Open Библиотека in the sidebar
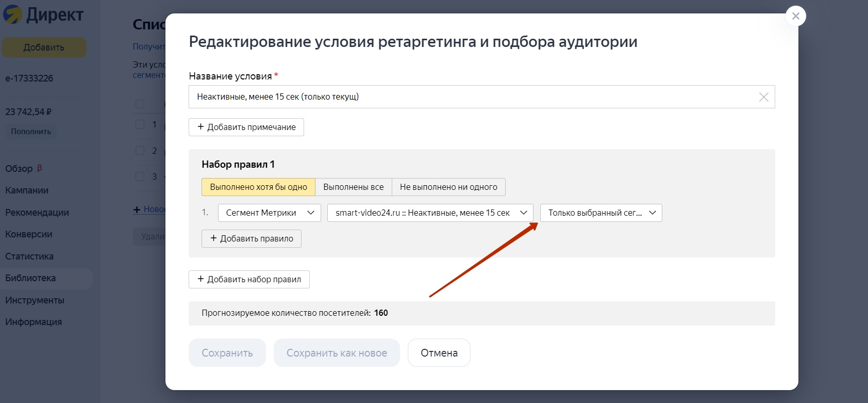This screenshot has width=868, height=403. (30, 278)
